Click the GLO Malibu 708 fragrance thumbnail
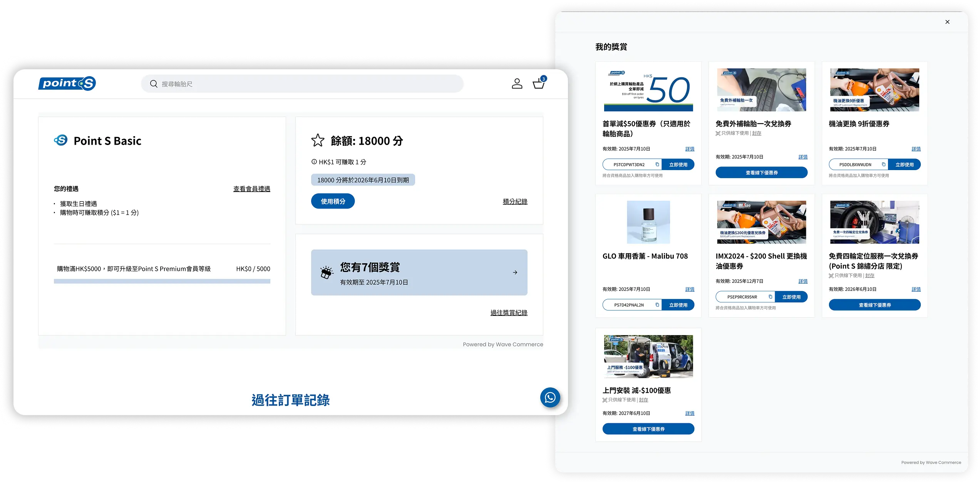This screenshot has height=484, width=980. click(x=648, y=222)
